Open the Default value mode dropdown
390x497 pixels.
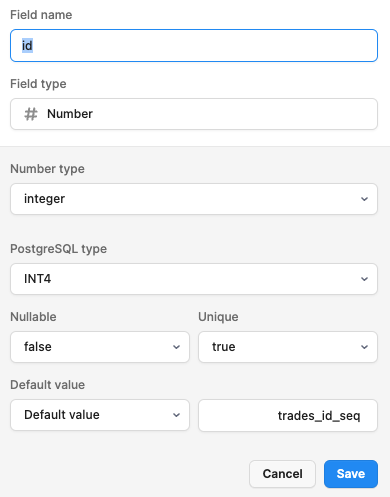pos(100,415)
